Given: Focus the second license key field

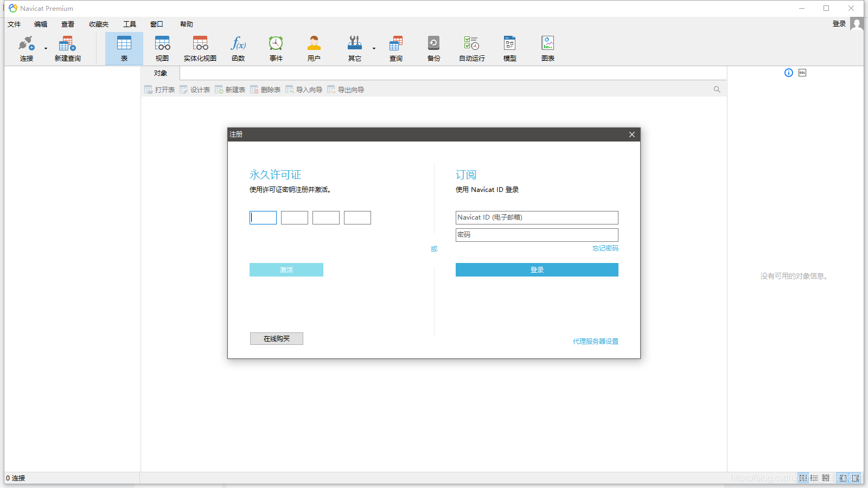Looking at the screenshot, I should tap(295, 217).
